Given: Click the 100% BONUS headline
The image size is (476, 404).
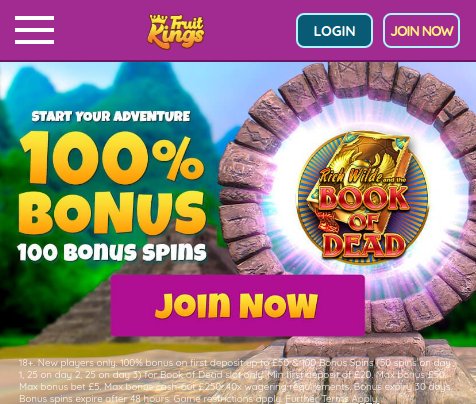Looking at the screenshot, I should (x=112, y=183).
